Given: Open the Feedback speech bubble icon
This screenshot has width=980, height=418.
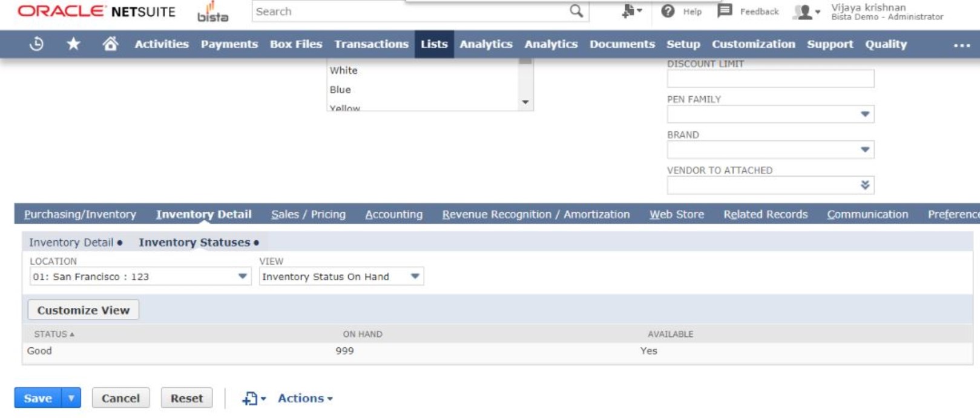Looking at the screenshot, I should click(x=725, y=11).
